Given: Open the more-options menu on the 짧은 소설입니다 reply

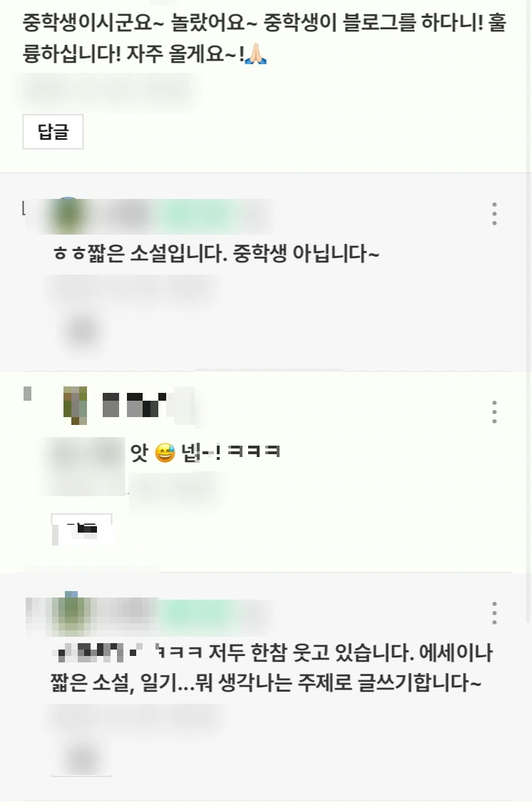Looking at the screenshot, I should (x=494, y=214).
